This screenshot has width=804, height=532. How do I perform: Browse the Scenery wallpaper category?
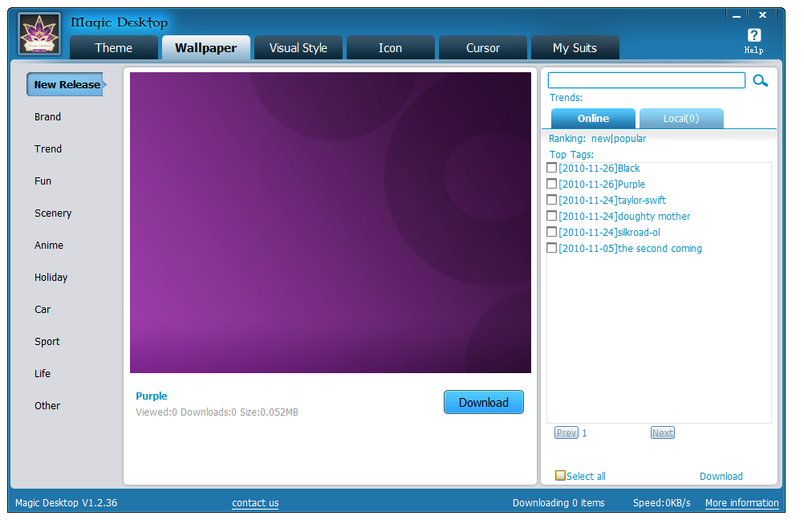(x=52, y=213)
